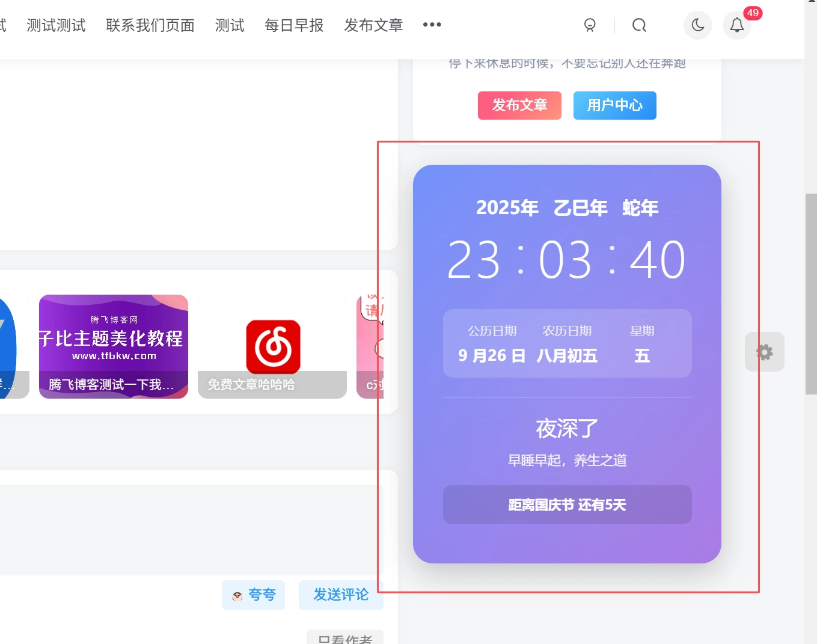The image size is (817, 644).
Task: Open the 每日早报 dropdown menu item
Action: tap(294, 25)
